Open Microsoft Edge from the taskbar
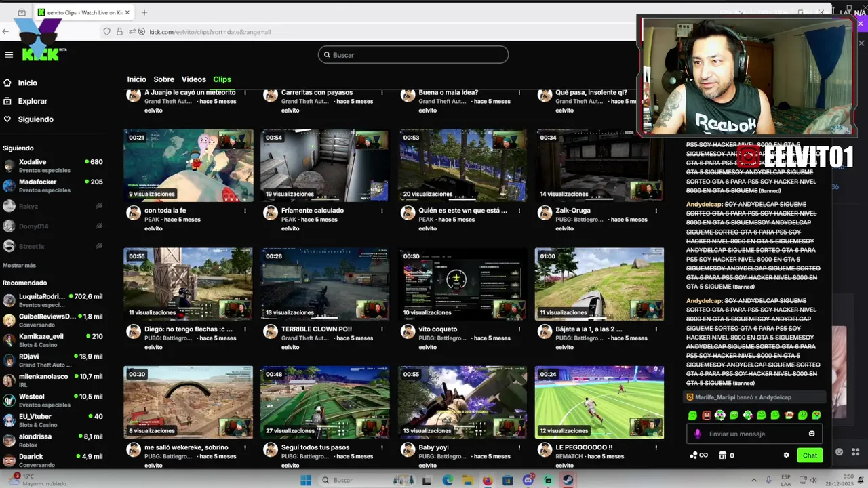The image size is (868, 488). click(448, 481)
